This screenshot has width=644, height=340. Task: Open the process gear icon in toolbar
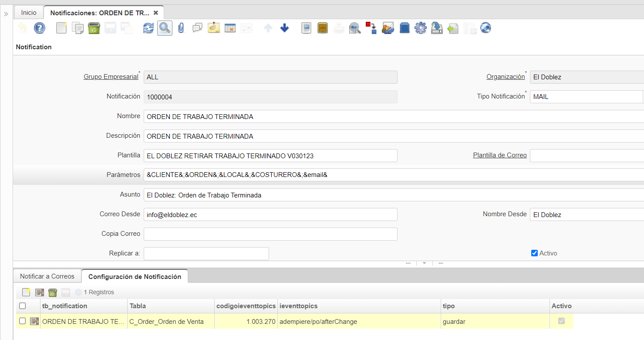[420, 28]
